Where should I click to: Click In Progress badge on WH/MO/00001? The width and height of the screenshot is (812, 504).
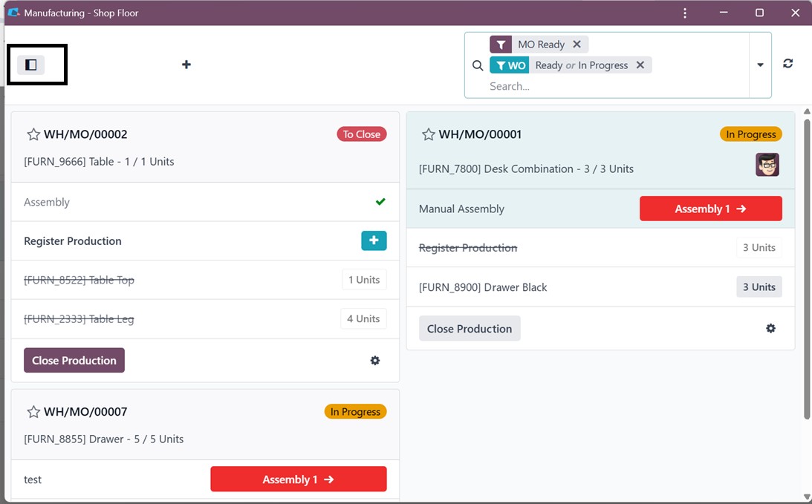point(751,134)
